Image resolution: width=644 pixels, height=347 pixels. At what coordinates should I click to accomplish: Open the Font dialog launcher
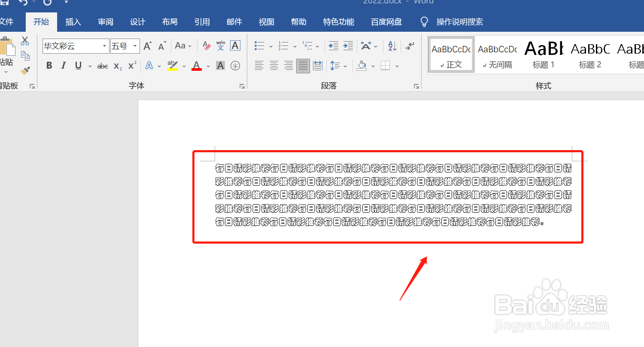242,86
